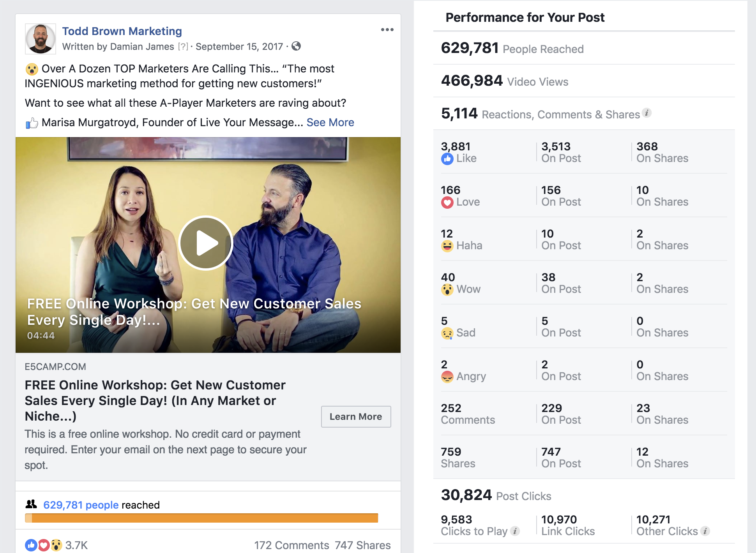Click the people reached group icon

(x=31, y=504)
